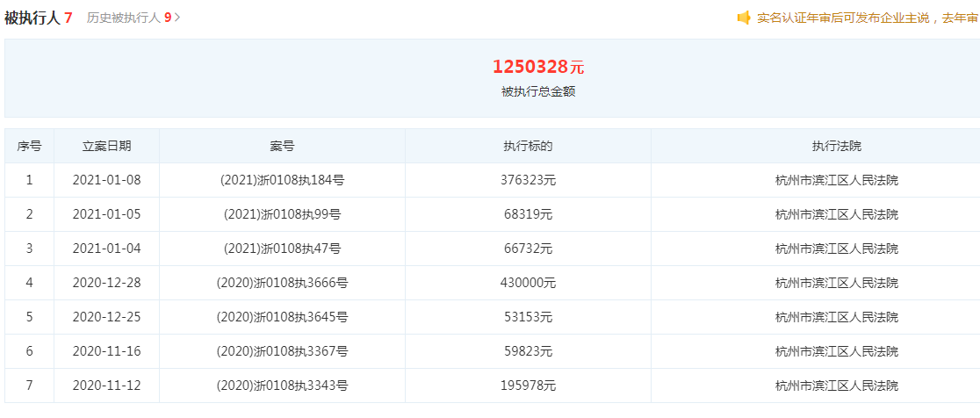Image resolution: width=980 pixels, height=418 pixels.
Task: Select case (2020)浙0108执3645号
Action: point(283,317)
